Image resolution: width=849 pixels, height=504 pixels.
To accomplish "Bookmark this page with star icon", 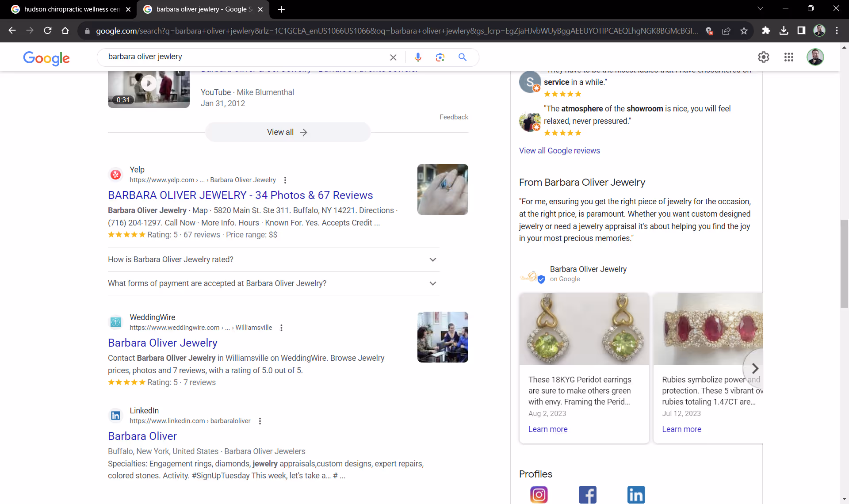I will coord(744,31).
